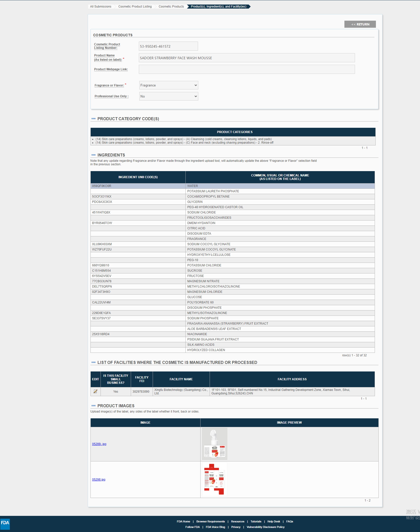The image size is (420, 532).
Task: Open Cosmetic Products breadcrumb
Action: click(171, 7)
